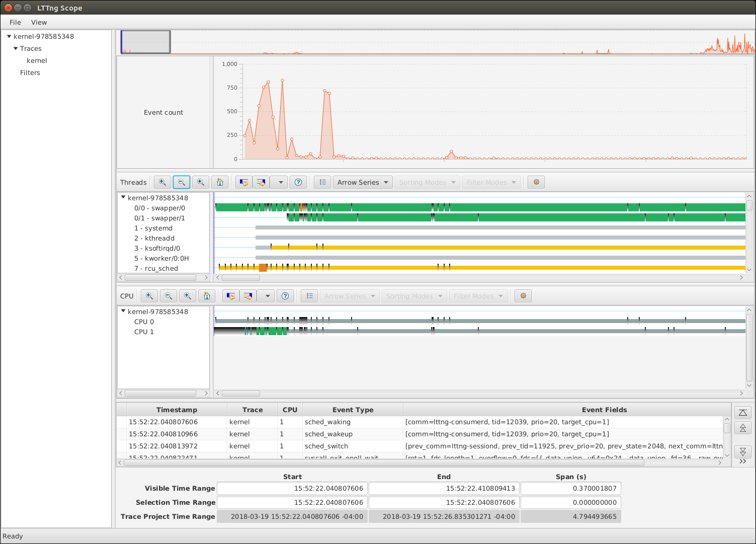Reset Threads view with the home icon
The width and height of the screenshot is (756, 544).
click(x=220, y=182)
